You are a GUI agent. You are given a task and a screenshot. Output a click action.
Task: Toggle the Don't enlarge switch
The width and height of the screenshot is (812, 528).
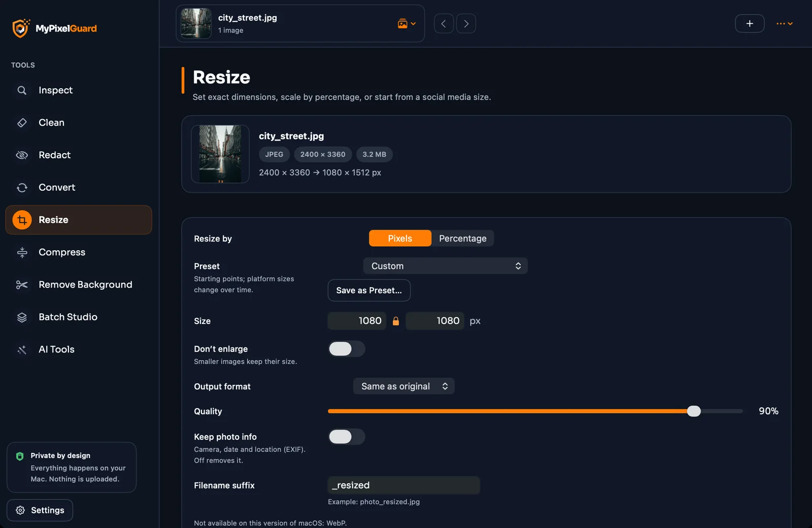point(347,349)
